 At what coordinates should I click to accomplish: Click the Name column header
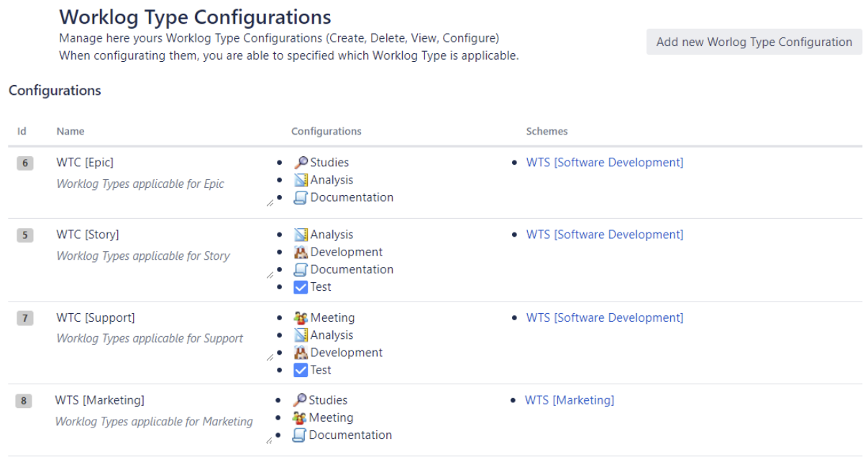pyautogui.click(x=70, y=132)
